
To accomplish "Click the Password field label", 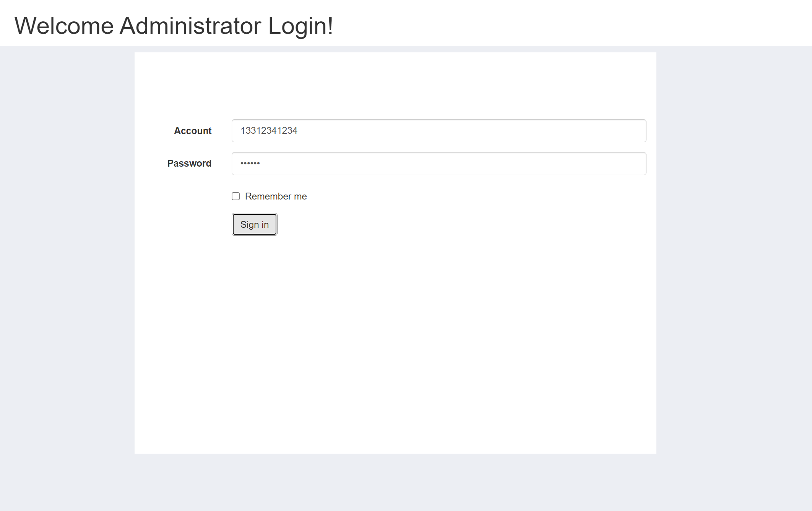I will [x=189, y=164].
